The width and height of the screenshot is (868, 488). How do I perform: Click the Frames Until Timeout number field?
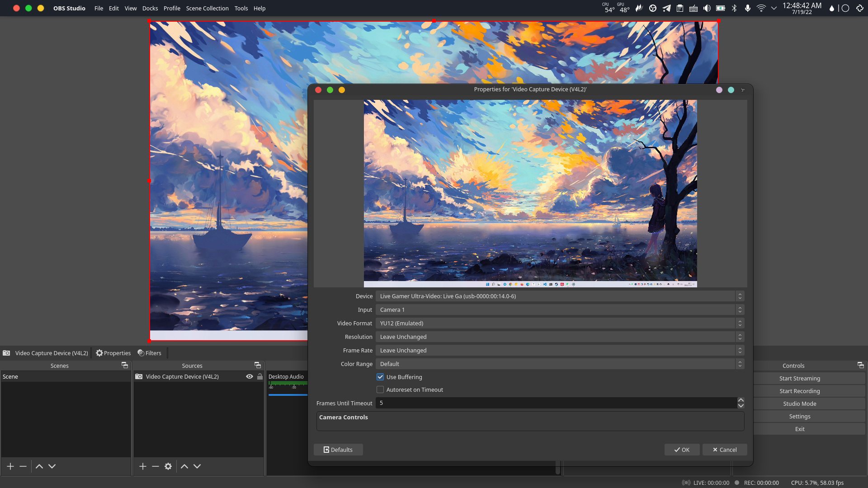coord(557,403)
